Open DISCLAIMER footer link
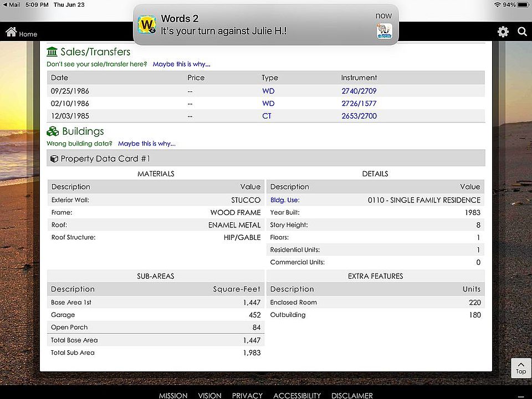 (x=352, y=396)
